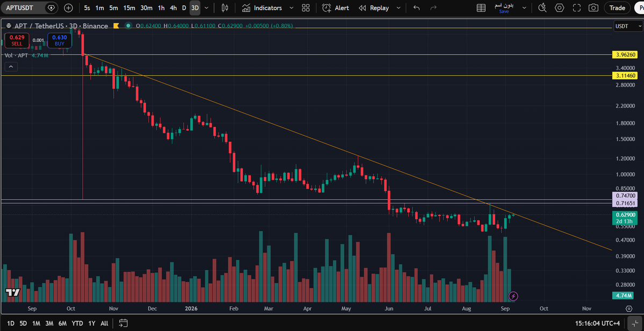This screenshot has height=331, width=644.
Task: Expand the favorite indicators chevron
Action: click(291, 8)
